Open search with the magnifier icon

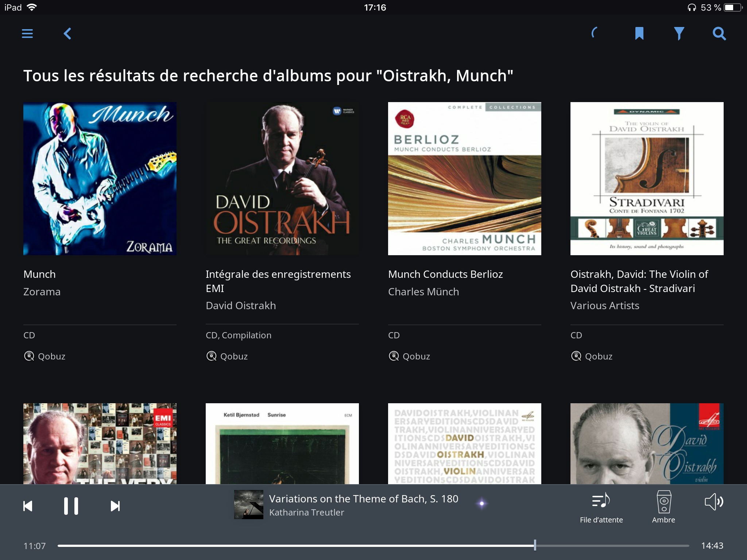[x=719, y=34]
